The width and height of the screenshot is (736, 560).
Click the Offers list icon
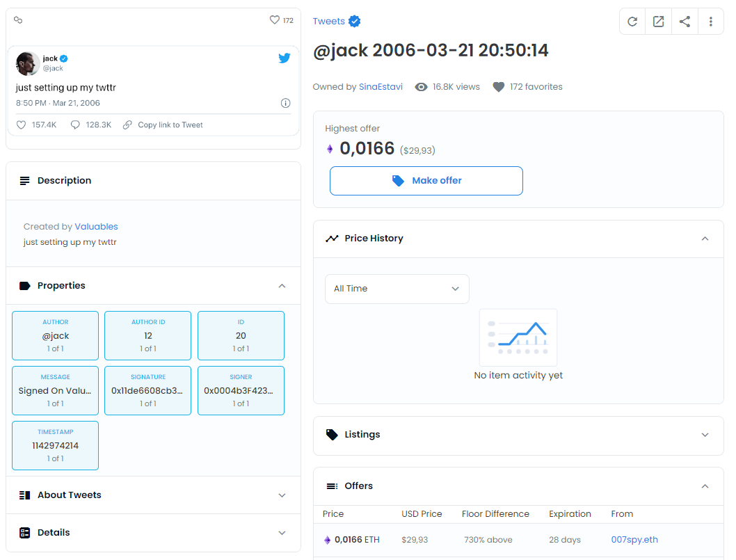click(332, 486)
